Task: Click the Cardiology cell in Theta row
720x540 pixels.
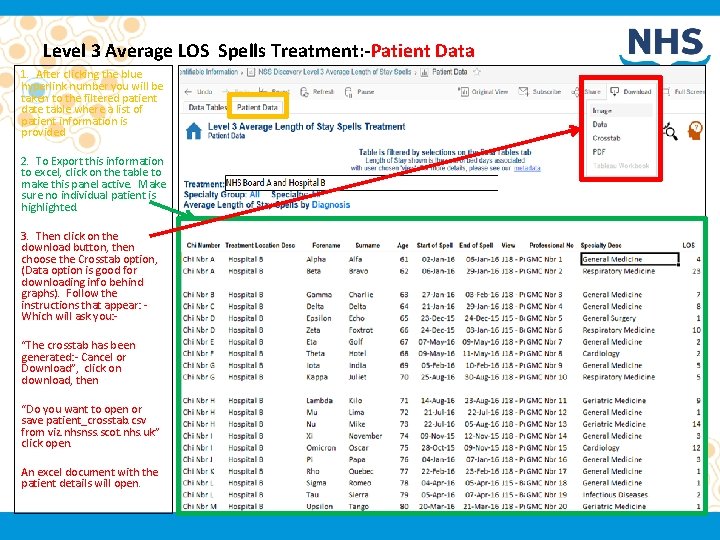Action: click(601, 354)
